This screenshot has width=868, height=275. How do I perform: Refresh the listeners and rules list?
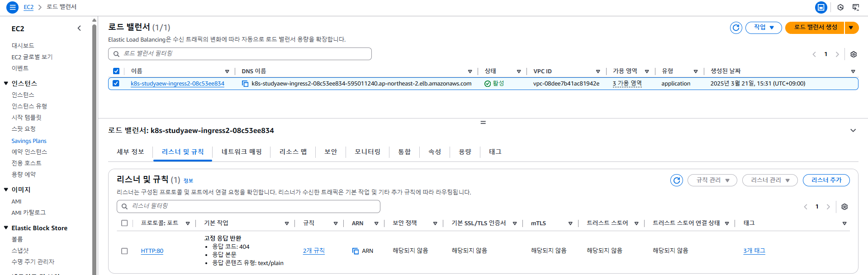tap(677, 180)
